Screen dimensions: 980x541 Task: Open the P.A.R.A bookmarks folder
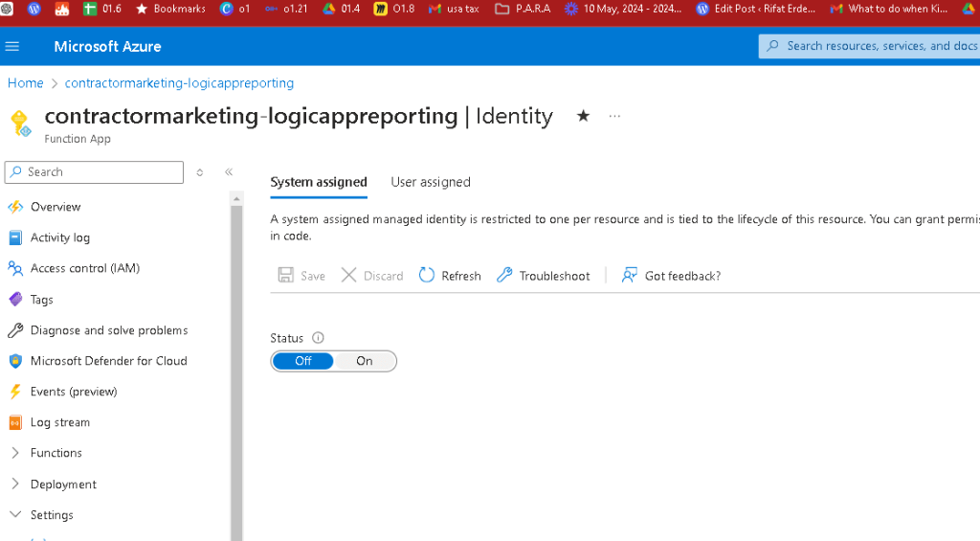coord(523,9)
